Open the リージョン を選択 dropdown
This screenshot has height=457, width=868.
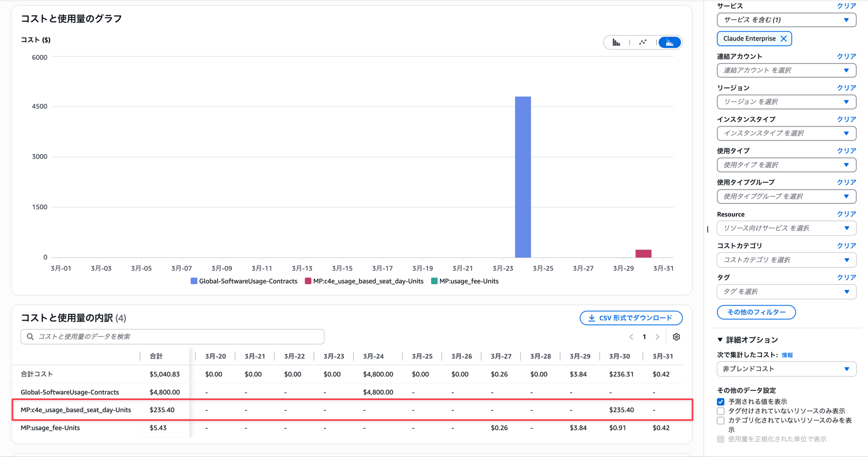(x=786, y=102)
